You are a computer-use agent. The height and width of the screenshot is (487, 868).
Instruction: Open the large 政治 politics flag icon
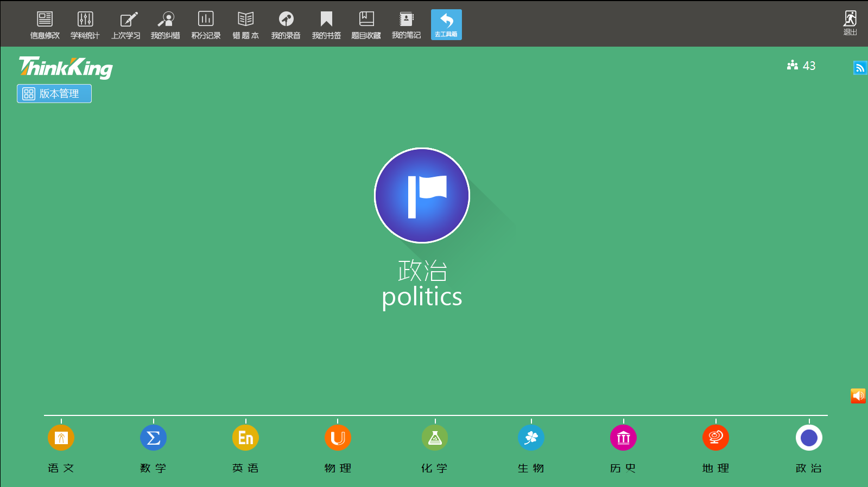click(422, 195)
